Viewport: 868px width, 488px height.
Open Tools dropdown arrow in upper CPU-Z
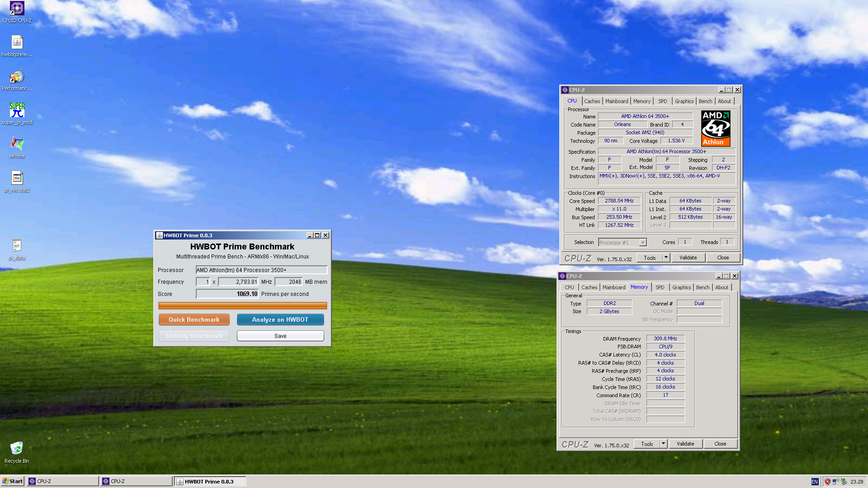point(666,258)
